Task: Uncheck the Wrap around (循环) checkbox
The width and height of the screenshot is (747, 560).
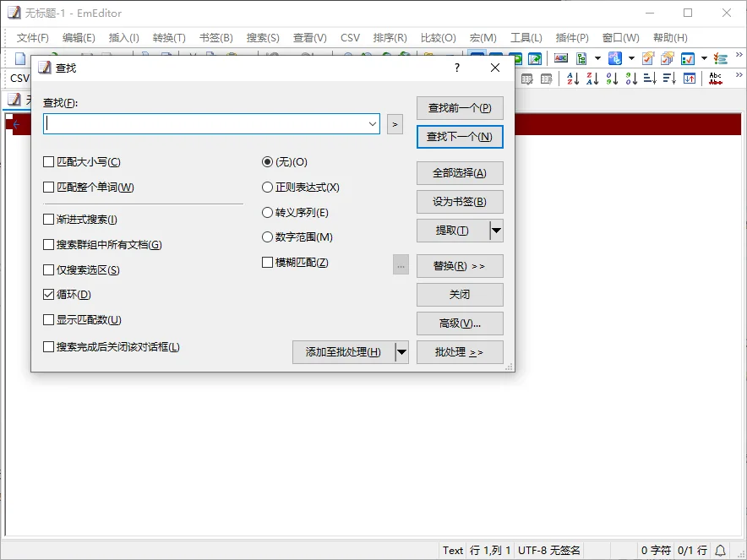Action: pos(48,294)
